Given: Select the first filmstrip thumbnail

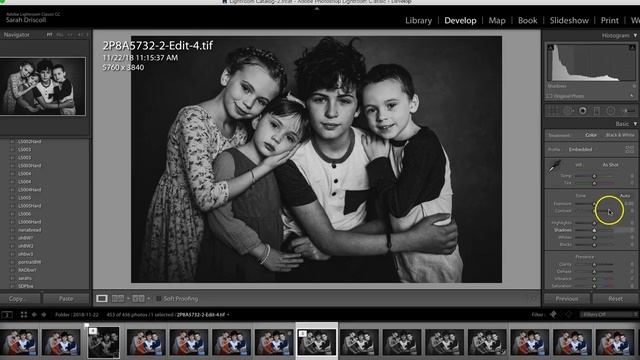Looking at the screenshot, I should (19, 342).
